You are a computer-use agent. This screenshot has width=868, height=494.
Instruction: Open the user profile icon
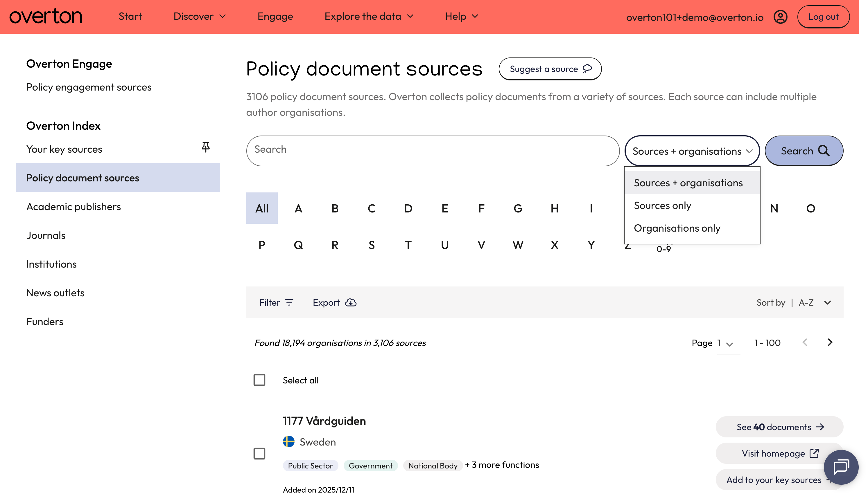(780, 17)
